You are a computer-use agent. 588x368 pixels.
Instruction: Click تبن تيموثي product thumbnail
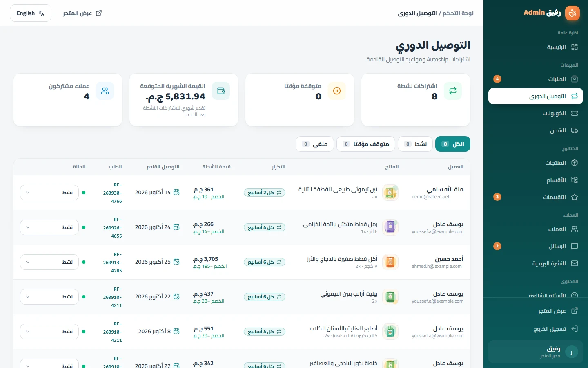click(390, 193)
